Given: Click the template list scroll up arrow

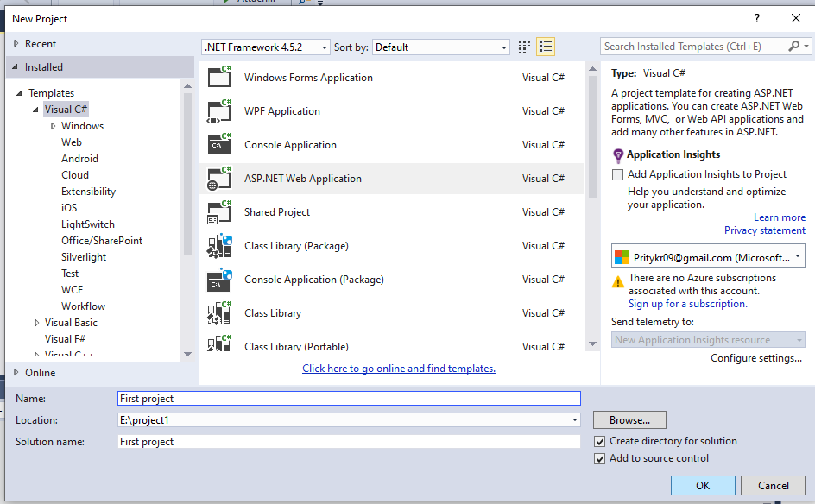Looking at the screenshot, I should point(592,68).
